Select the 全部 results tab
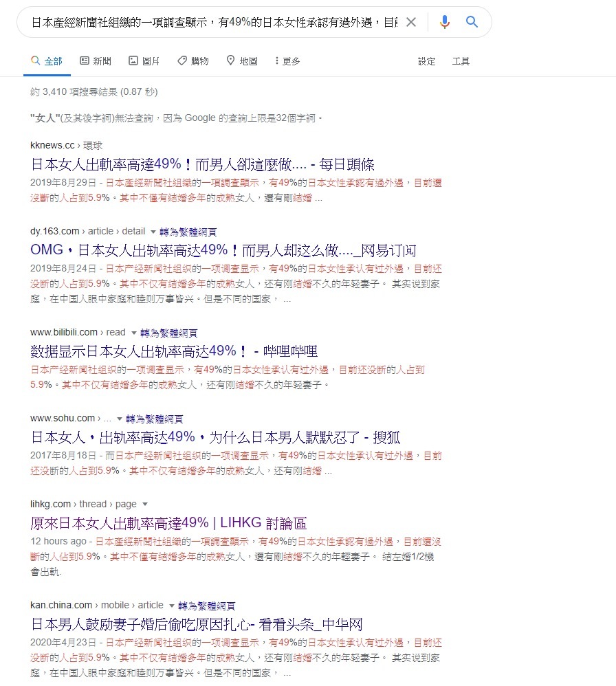The height and width of the screenshot is (686, 616). (x=47, y=60)
